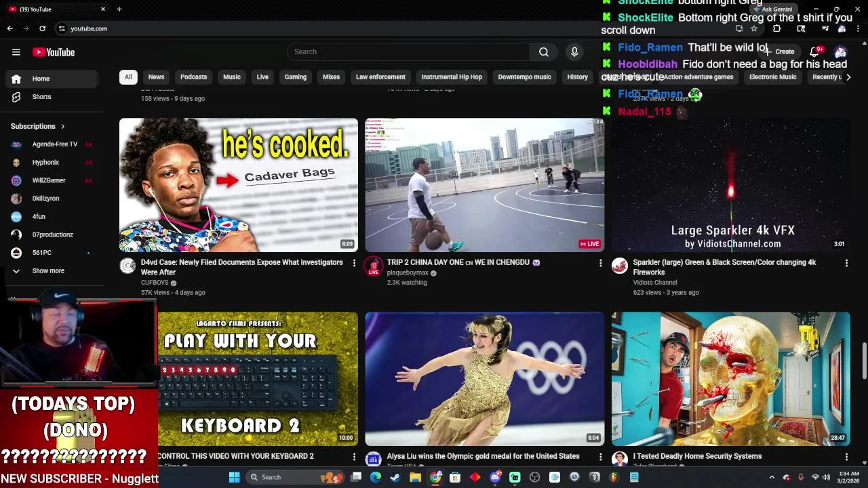Open more options for D4vd Case video
868x488 pixels.
pos(354,263)
